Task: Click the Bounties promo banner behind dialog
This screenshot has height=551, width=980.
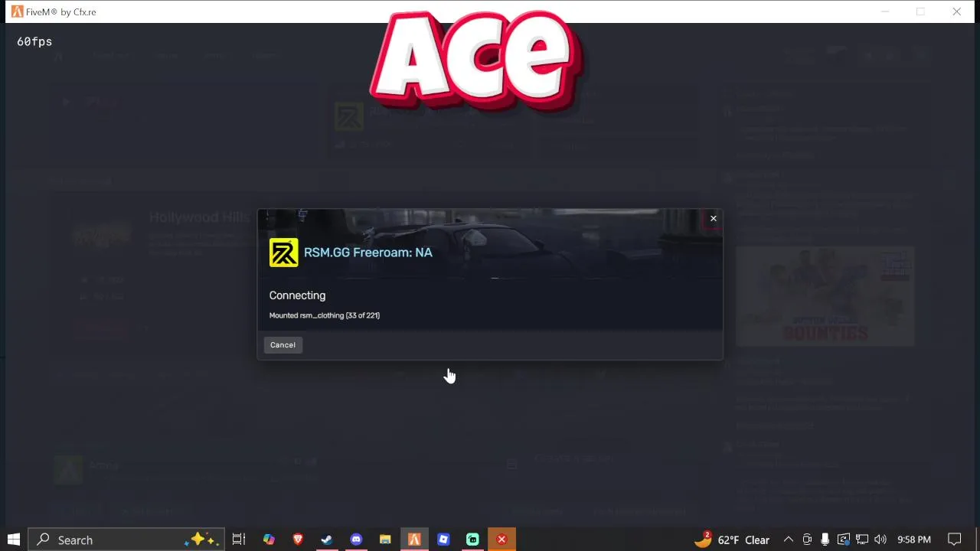Action: click(825, 296)
